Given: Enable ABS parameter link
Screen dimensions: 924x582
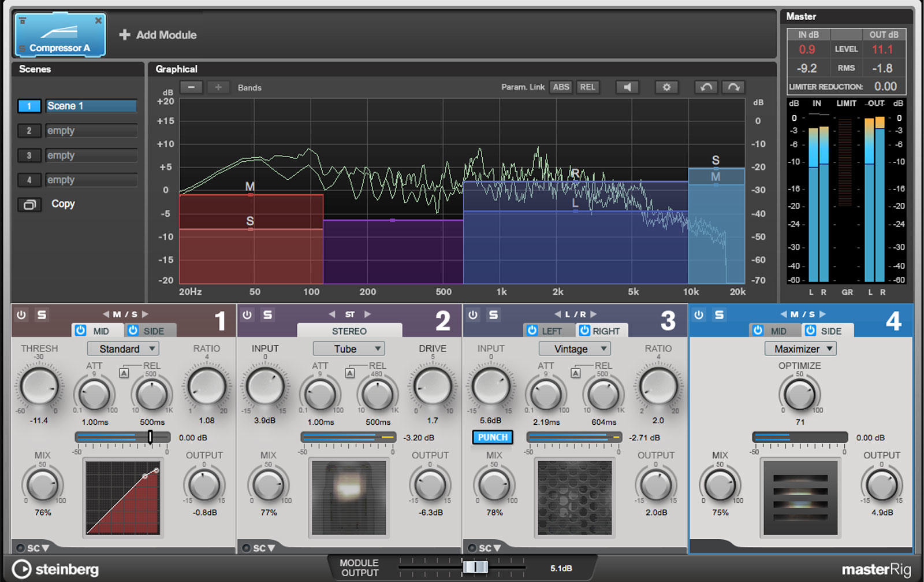Looking at the screenshot, I should coord(561,87).
